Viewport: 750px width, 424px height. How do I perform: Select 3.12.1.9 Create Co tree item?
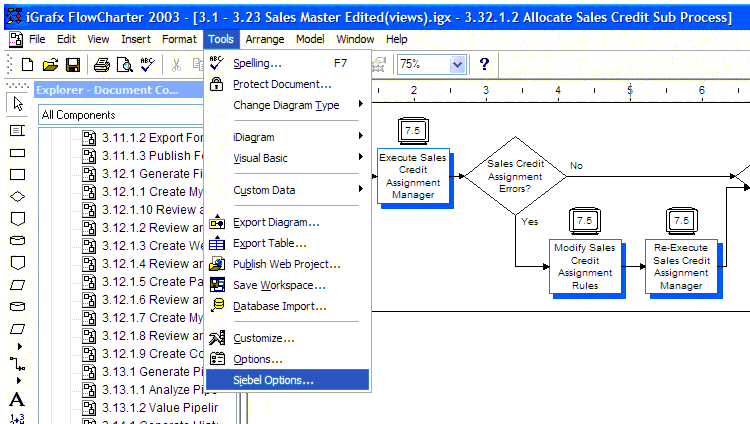pyautogui.click(x=152, y=354)
